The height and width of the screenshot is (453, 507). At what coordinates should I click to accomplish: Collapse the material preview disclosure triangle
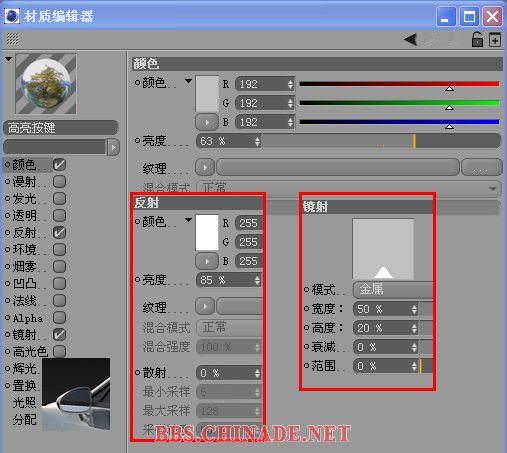click(x=8, y=59)
